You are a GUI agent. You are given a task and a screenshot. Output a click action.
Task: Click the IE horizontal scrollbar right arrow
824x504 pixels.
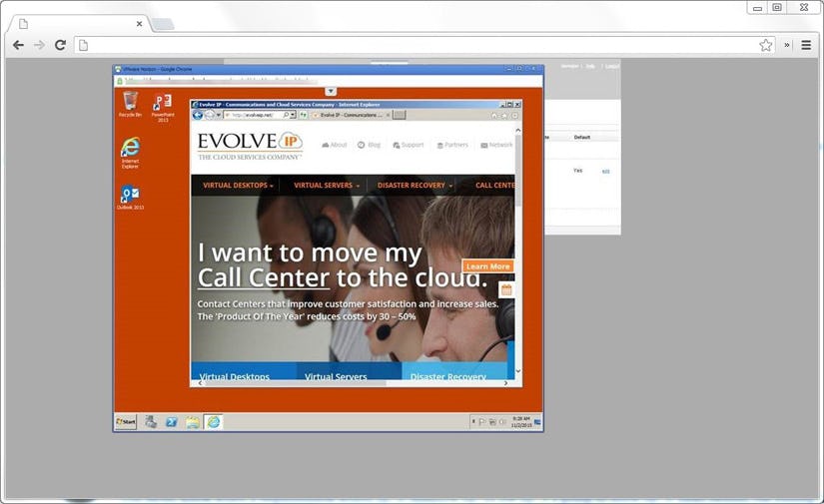coord(505,383)
